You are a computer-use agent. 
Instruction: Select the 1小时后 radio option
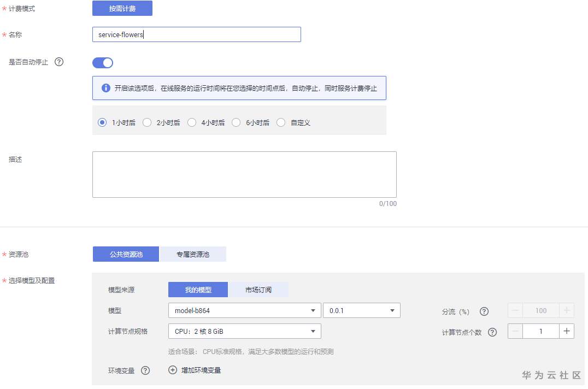pyautogui.click(x=102, y=122)
